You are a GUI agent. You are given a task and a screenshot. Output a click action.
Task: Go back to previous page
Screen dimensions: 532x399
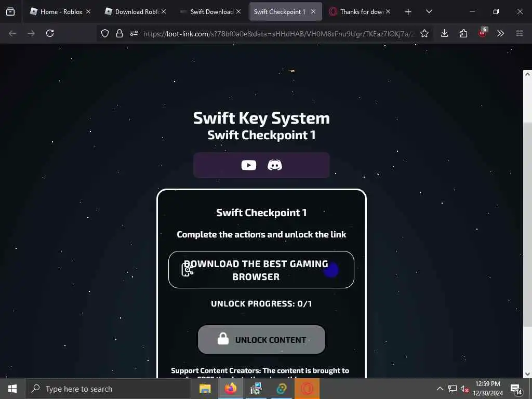click(x=12, y=33)
